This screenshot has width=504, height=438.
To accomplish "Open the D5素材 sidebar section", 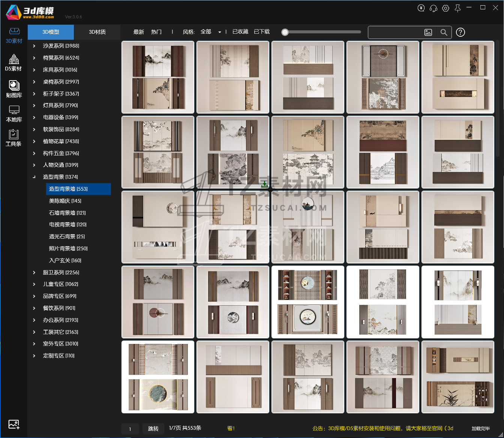I will [x=13, y=63].
